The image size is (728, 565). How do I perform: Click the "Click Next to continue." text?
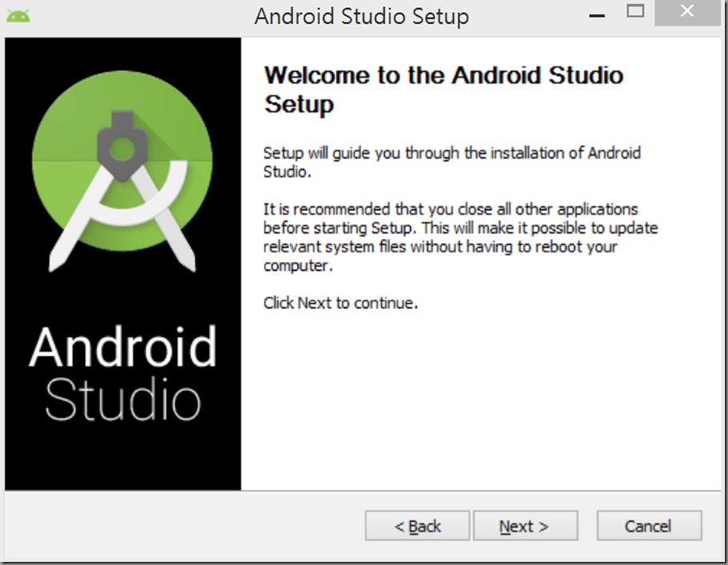click(340, 303)
